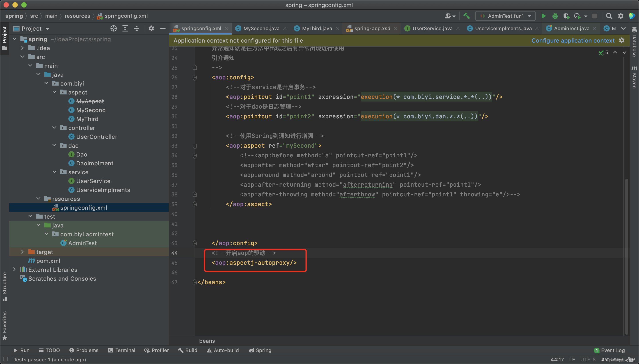
Task: Expand the .idea folder
Action: [22, 48]
